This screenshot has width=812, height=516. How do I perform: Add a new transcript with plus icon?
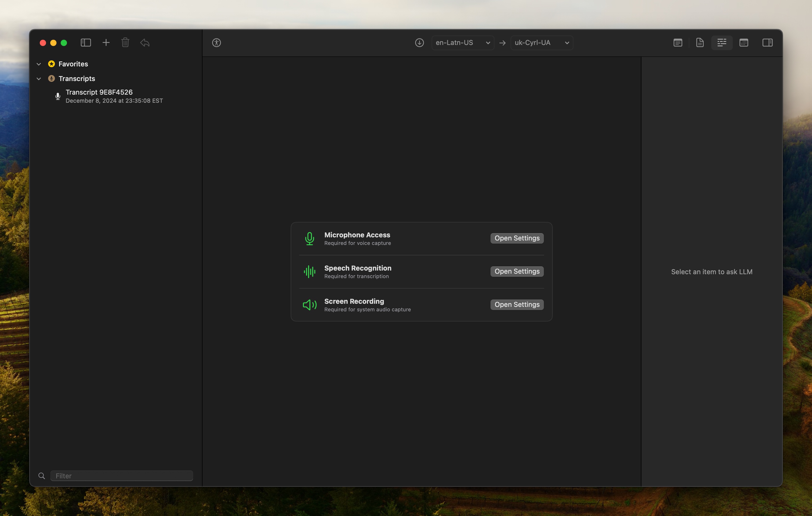pos(106,42)
